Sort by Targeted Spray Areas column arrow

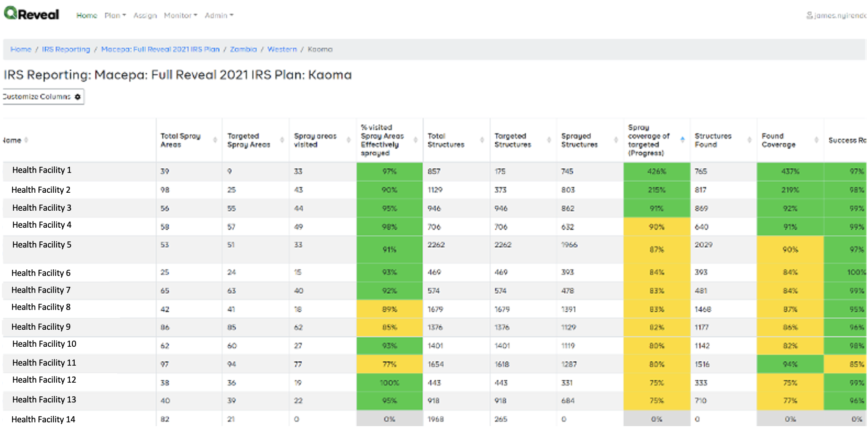pos(282,140)
